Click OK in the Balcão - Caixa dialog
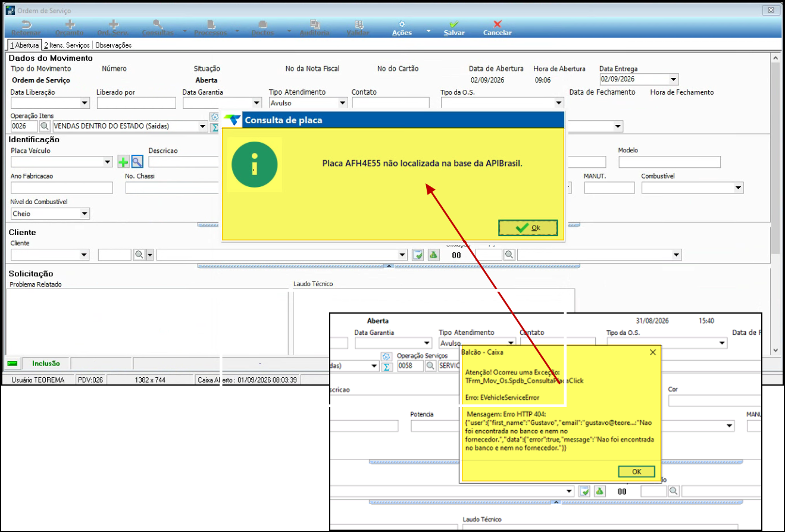 tap(636, 471)
